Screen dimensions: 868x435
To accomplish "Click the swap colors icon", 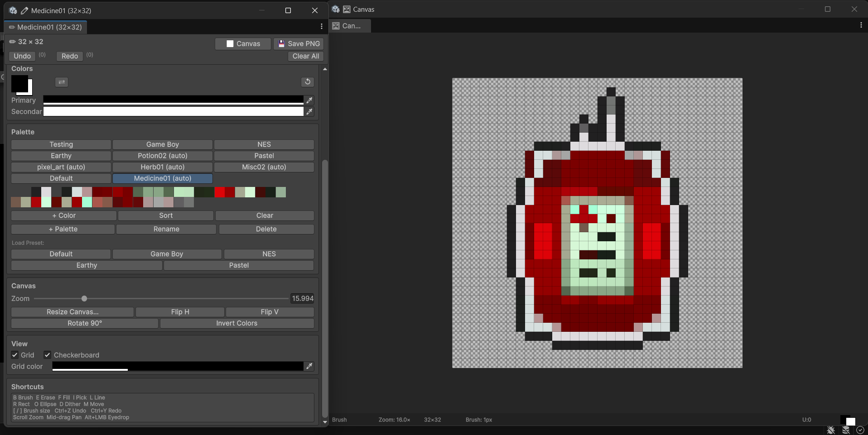I will coord(62,82).
